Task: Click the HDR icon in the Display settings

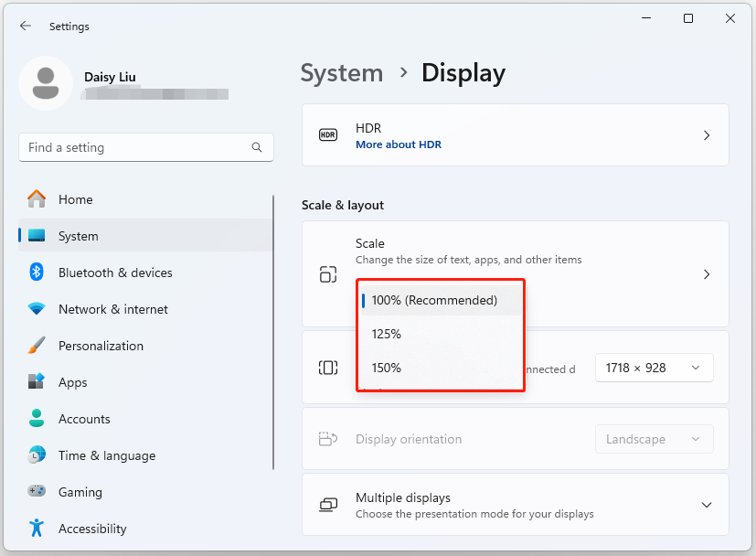Action: click(x=327, y=135)
